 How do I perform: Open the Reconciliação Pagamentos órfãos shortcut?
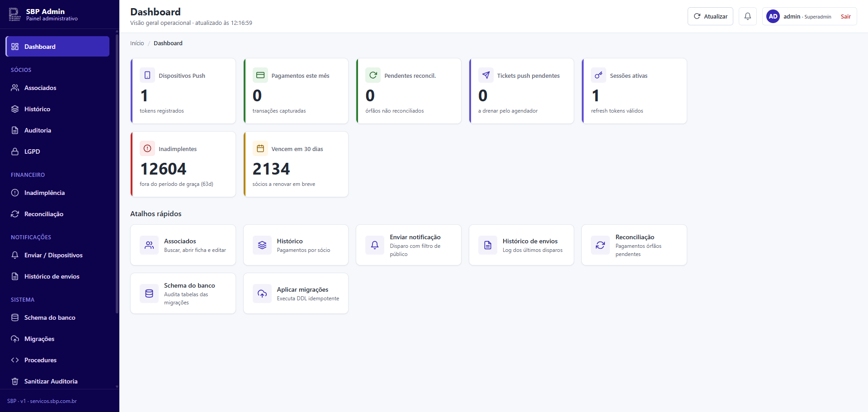tap(634, 245)
